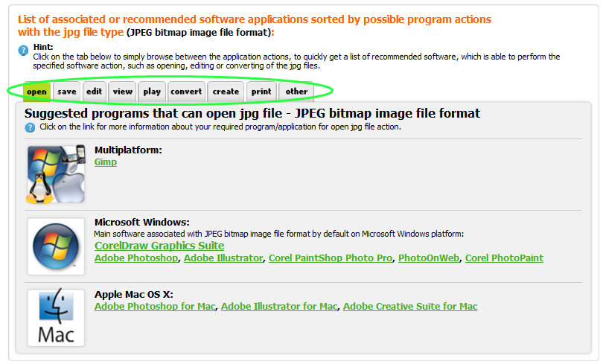Click the help icon beside Hint
Viewport: 603px width, 364px height.
tap(23, 50)
